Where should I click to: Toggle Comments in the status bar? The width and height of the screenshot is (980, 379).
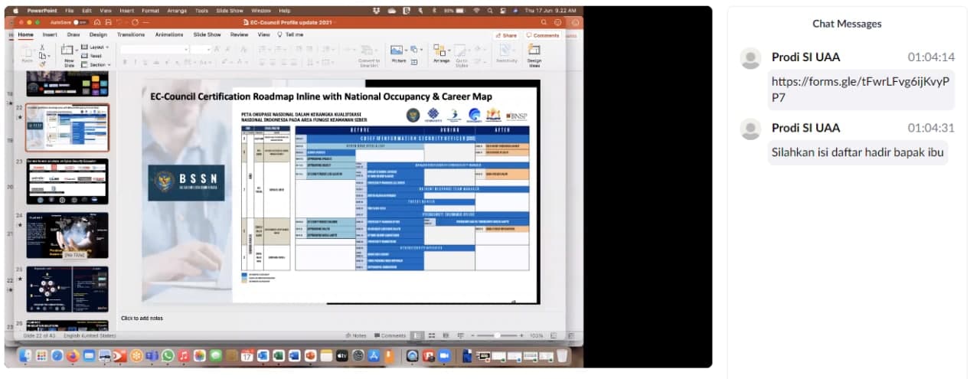point(389,335)
